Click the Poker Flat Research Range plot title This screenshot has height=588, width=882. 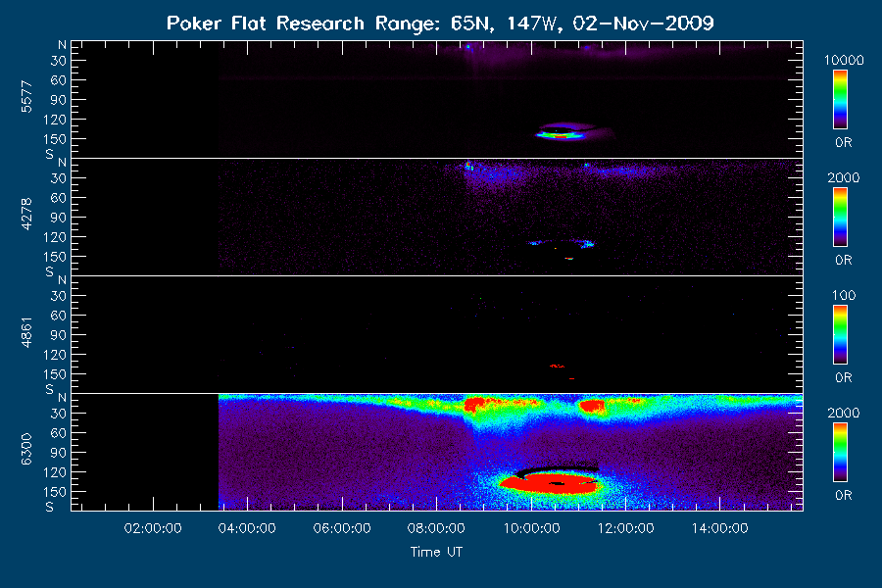[440, 24]
